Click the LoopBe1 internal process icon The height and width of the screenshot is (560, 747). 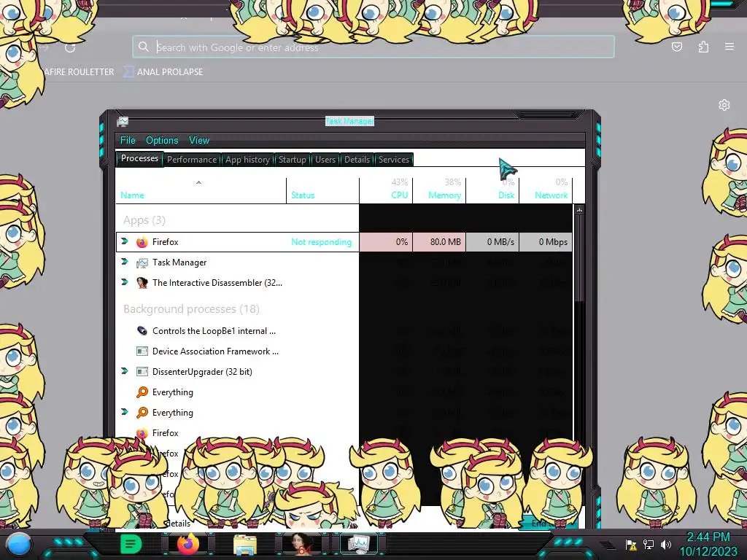142,330
